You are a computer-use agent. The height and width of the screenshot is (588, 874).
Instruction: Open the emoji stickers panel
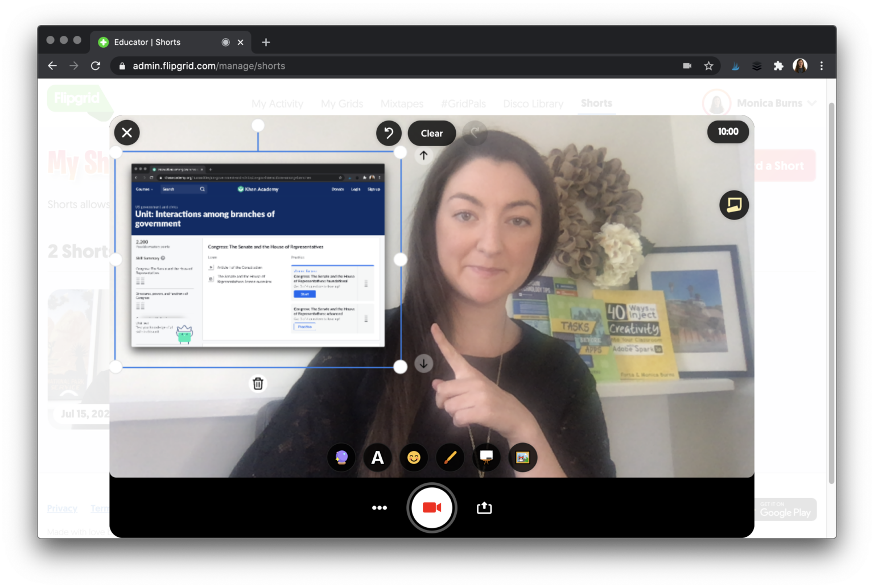414,457
